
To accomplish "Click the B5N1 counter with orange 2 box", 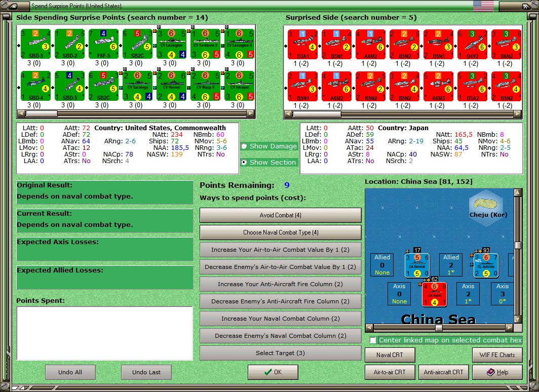I will (438, 45).
